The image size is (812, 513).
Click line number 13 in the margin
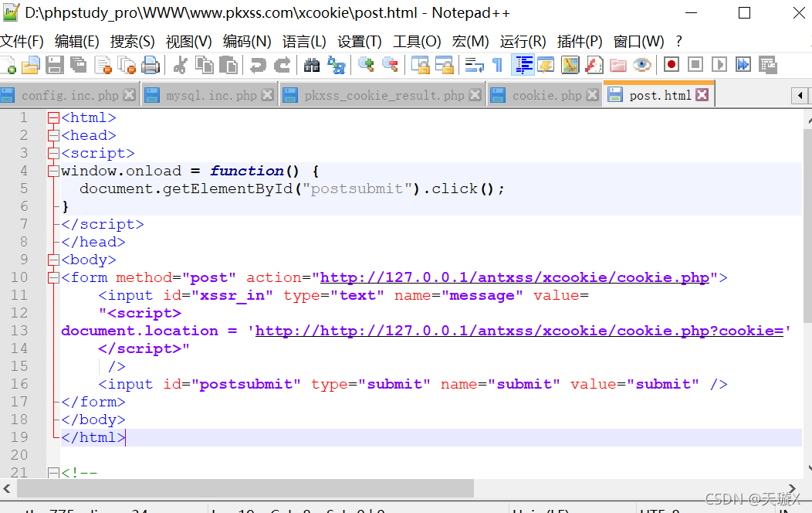point(19,331)
